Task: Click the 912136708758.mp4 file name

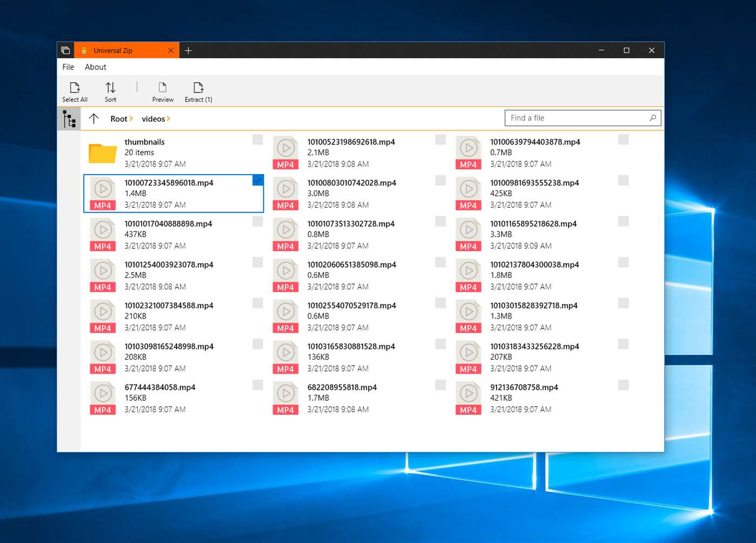Action: pyautogui.click(x=524, y=387)
